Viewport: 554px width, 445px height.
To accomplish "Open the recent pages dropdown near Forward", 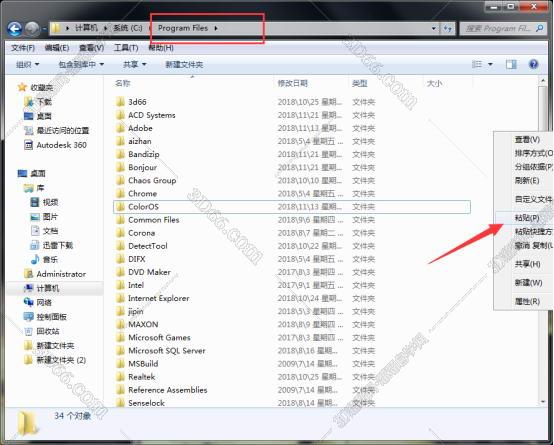I will pyautogui.click(x=44, y=29).
